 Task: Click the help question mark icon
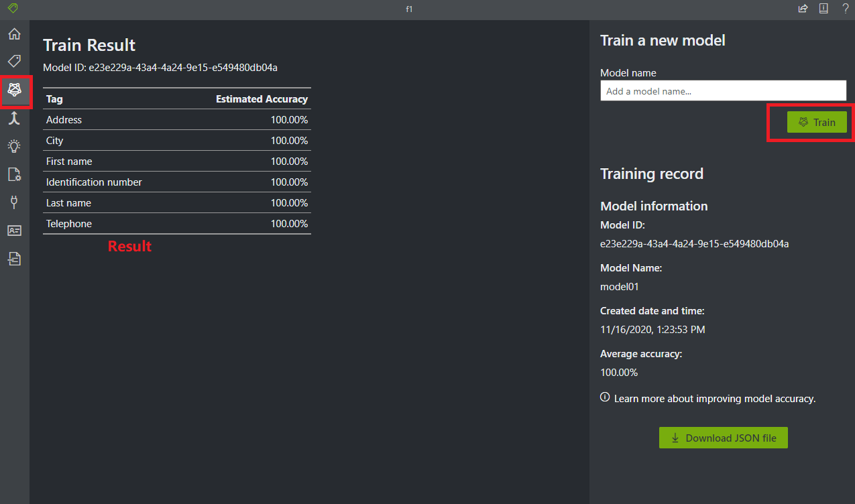click(x=846, y=9)
